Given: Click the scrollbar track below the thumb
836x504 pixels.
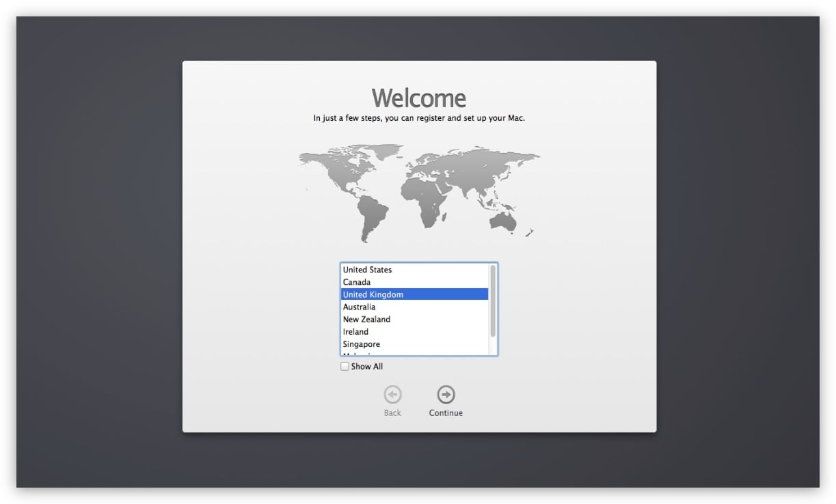Looking at the screenshot, I should 493,346.
